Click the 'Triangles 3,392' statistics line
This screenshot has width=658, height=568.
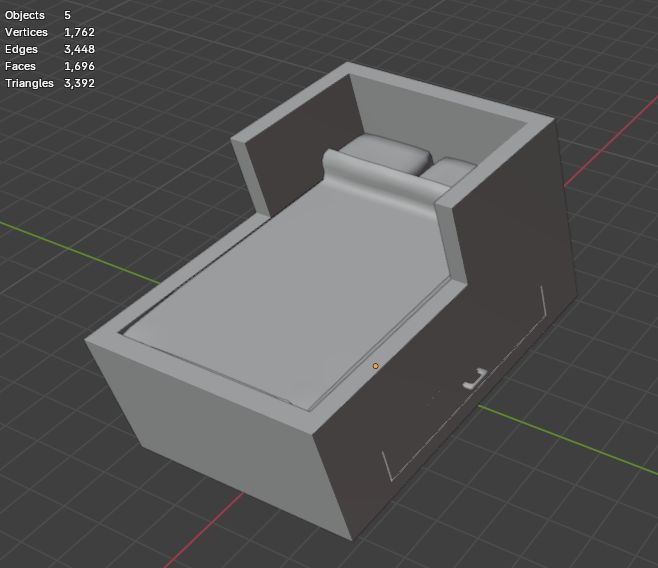50,83
